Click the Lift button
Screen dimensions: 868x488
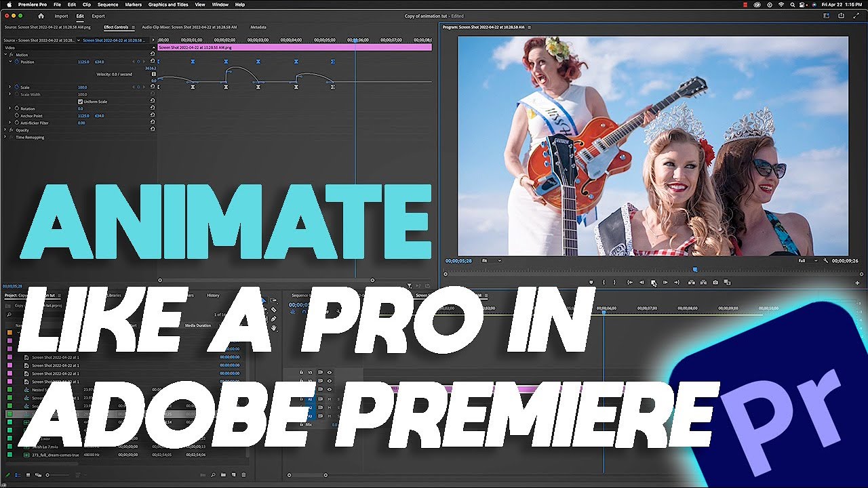click(x=692, y=283)
